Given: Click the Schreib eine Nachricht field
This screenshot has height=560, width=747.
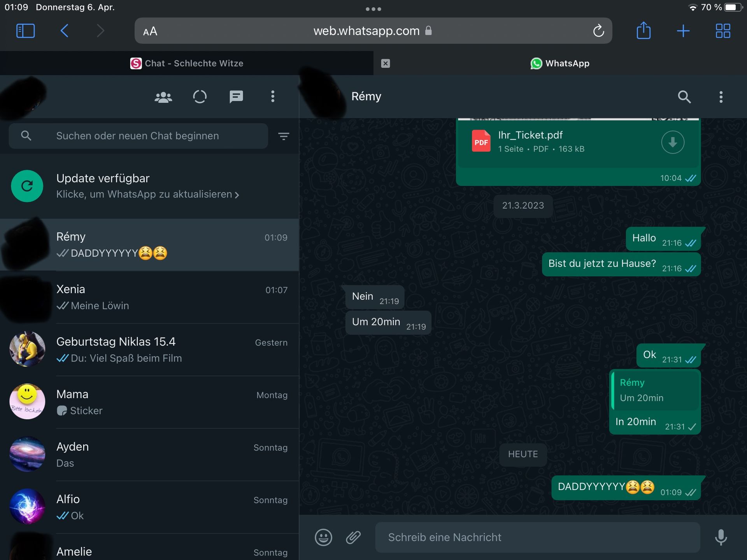Looking at the screenshot, I should point(537,537).
